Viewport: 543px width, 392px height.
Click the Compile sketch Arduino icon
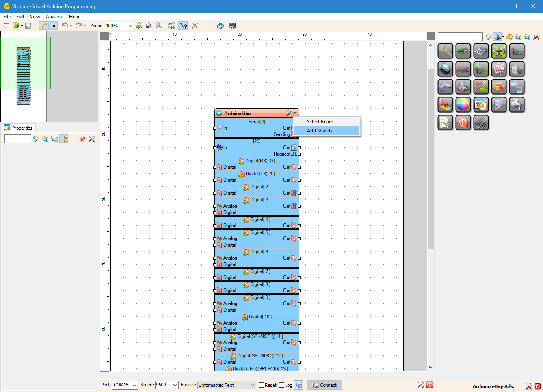221,26
